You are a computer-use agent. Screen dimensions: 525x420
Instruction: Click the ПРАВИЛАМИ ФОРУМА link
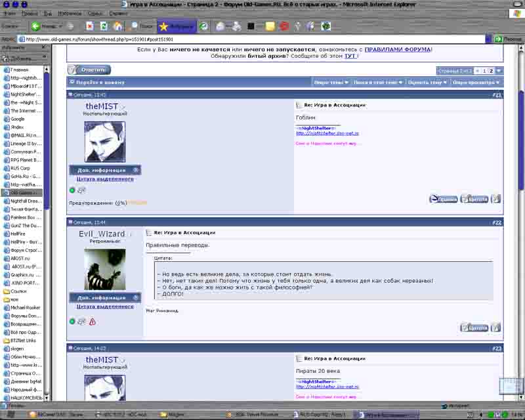(398, 49)
